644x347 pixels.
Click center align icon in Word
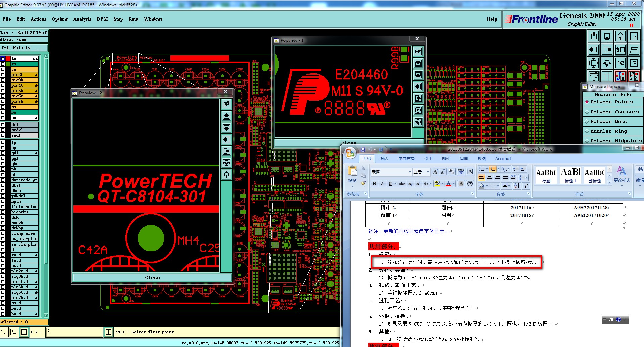(489, 178)
